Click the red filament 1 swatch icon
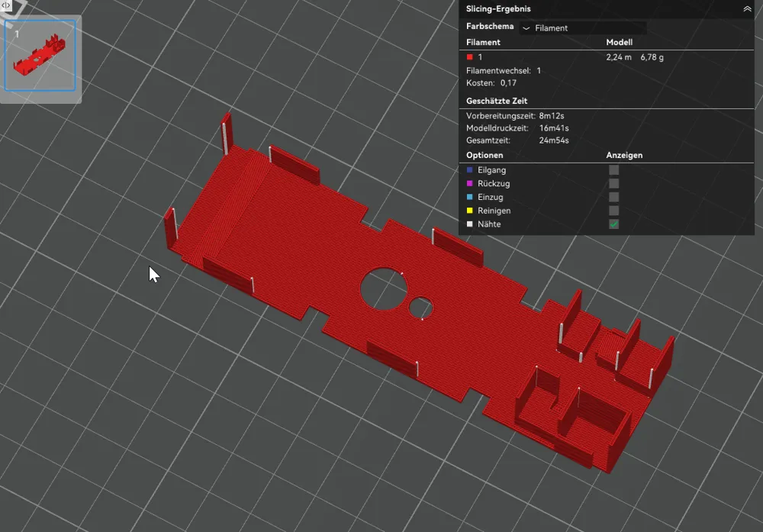The height and width of the screenshot is (532, 763). click(470, 56)
